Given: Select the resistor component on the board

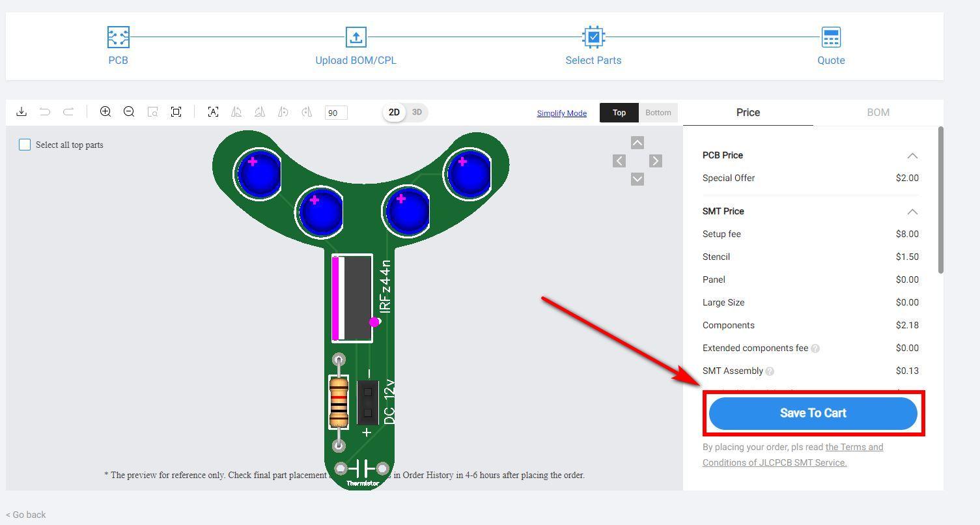Looking at the screenshot, I should tap(339, 402).
